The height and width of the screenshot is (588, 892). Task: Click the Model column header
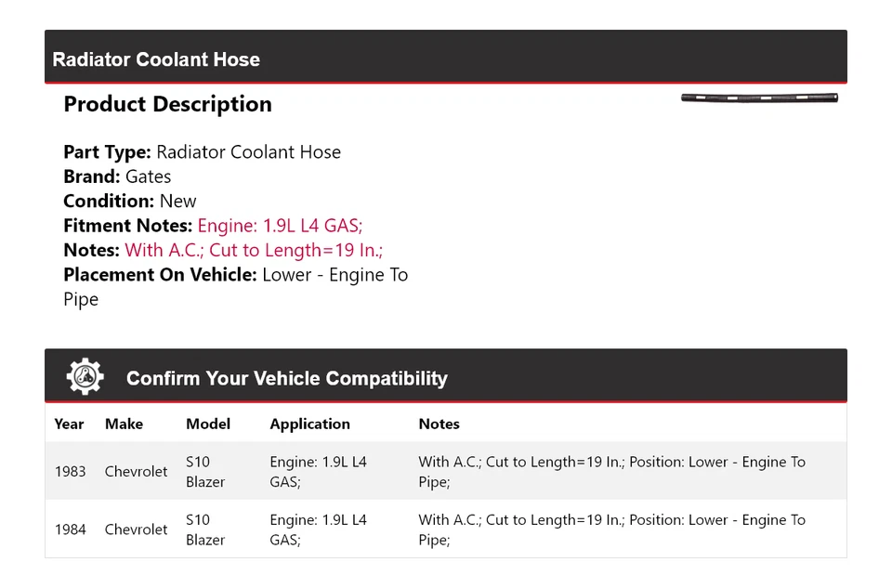click(x=208, y=424)
